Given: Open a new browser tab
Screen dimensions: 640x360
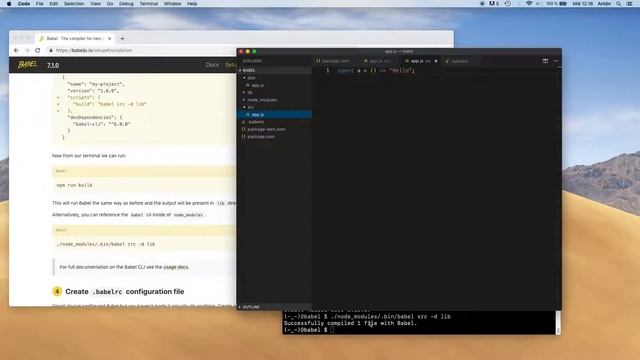Looking at the screenshot, I should coord(122,38).
